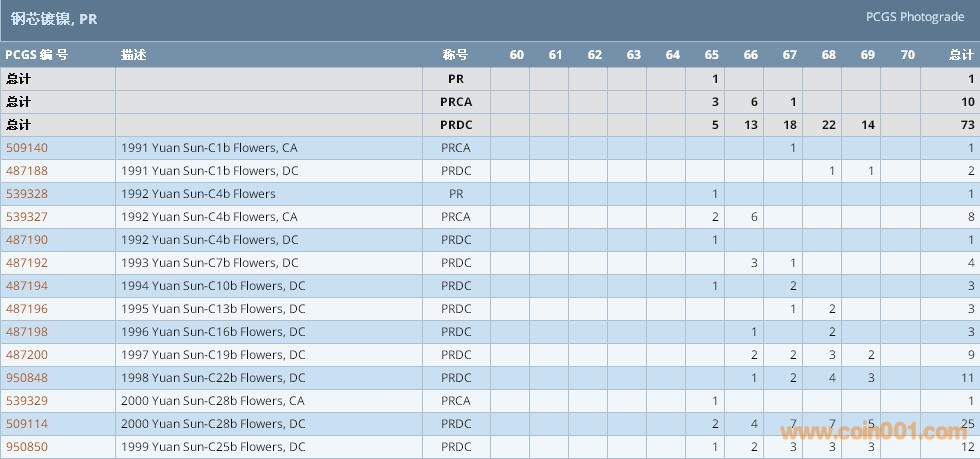This screenshot has width=980, height=459.
Task: Click the 950848 coin link
Action: pyautogui.click(x=26, y=378)
